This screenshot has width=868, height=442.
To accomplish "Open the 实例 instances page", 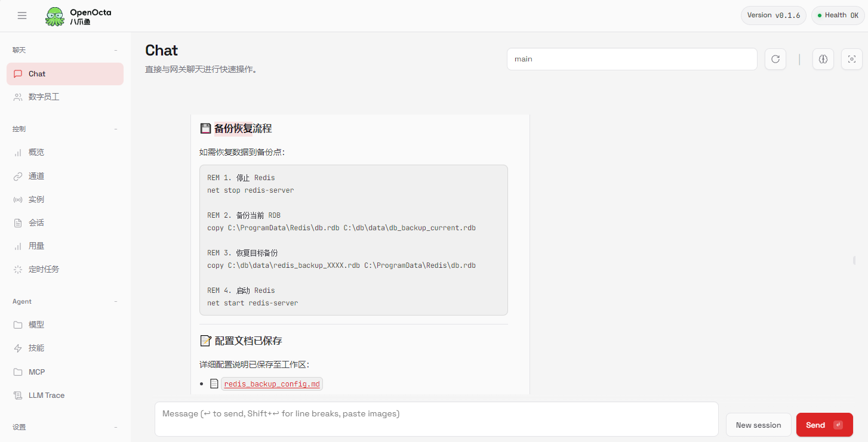I will pos(65,200).
